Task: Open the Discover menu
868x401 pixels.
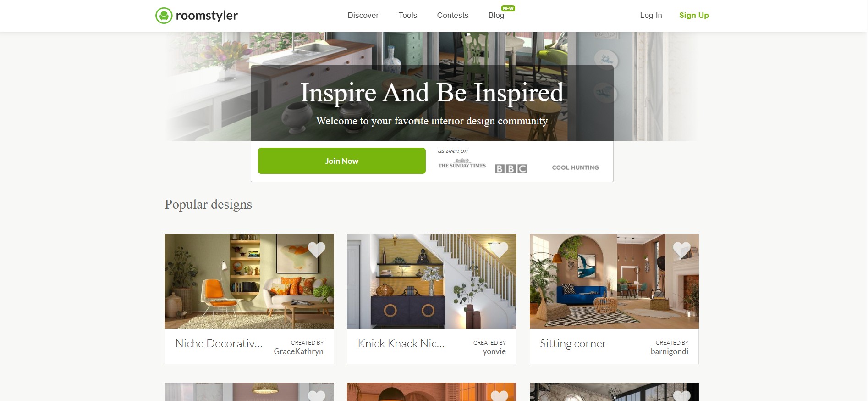Action: pyautogui.click(x=363, y=15)
